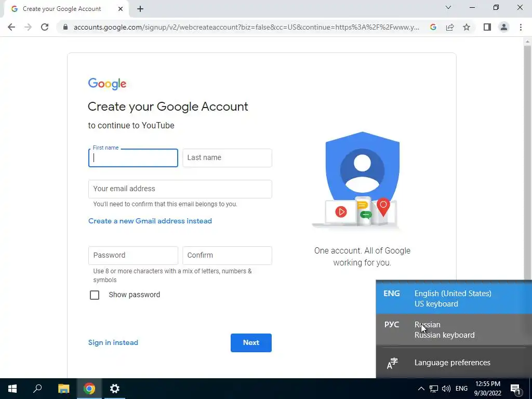Click the Chrome taskbar icon
Screen dimensions: 532x399
tap(89, 389)
